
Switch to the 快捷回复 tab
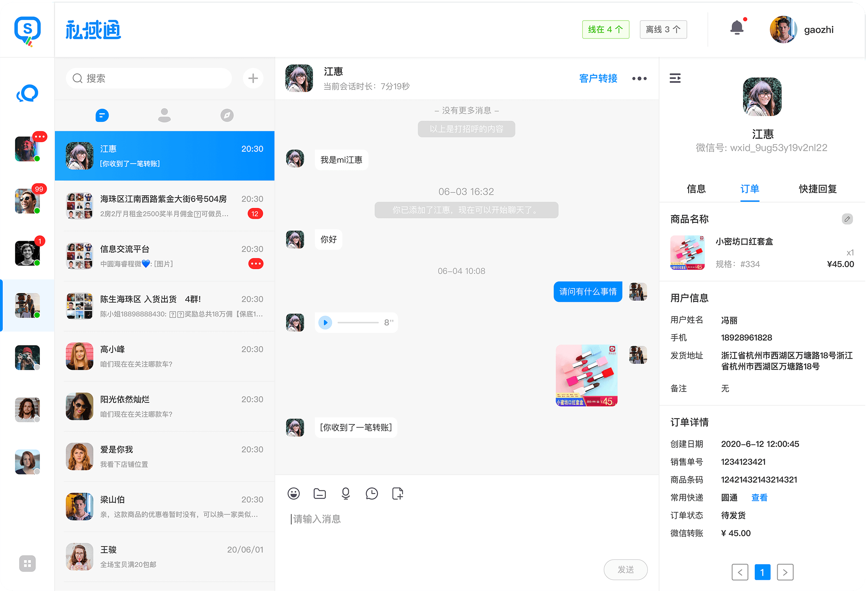[817, 189]
